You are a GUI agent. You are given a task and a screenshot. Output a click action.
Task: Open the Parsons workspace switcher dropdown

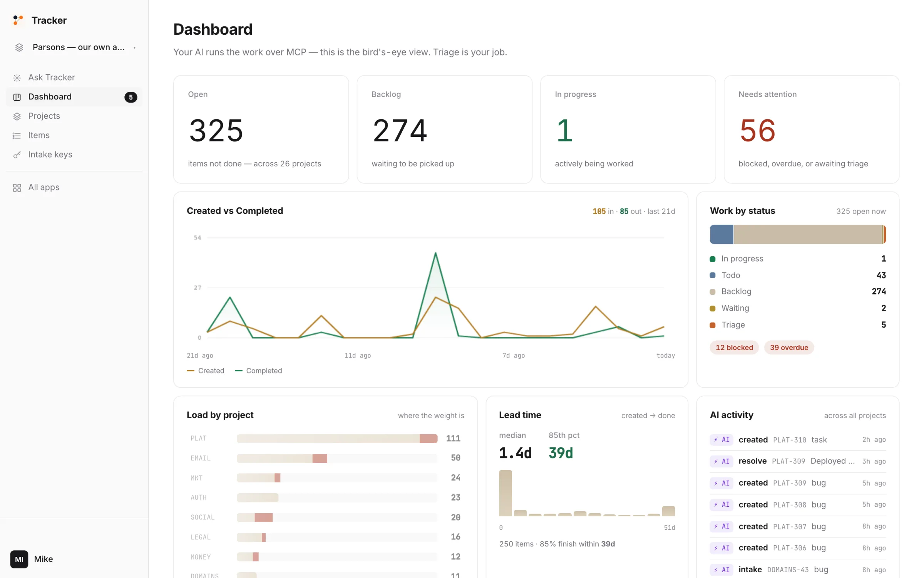(x=74, y=47)
